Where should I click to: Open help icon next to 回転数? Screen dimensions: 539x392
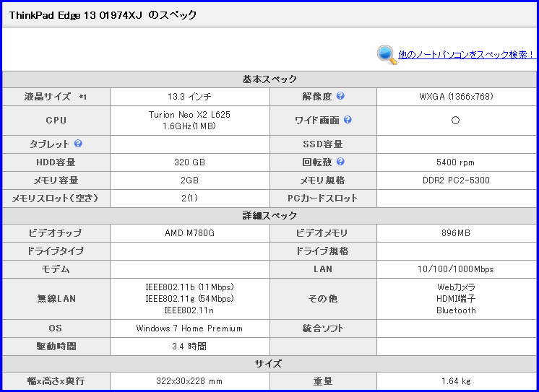(x=340, y=162)
